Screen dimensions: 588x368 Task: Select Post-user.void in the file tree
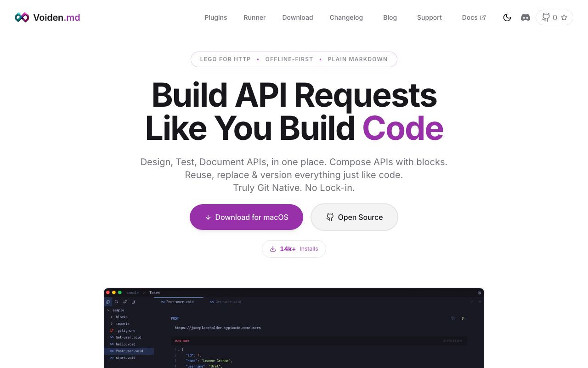pos(129,351)
